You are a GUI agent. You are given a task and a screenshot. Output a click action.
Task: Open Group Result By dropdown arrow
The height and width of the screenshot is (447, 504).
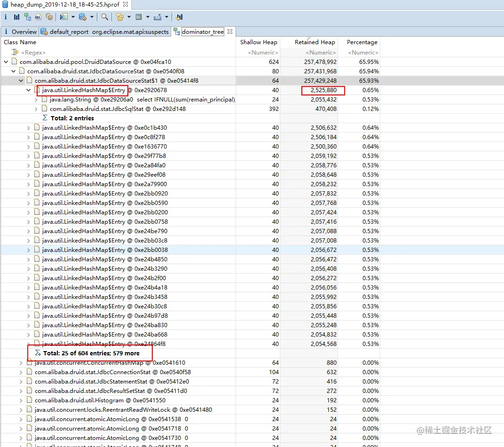point(129,17)
